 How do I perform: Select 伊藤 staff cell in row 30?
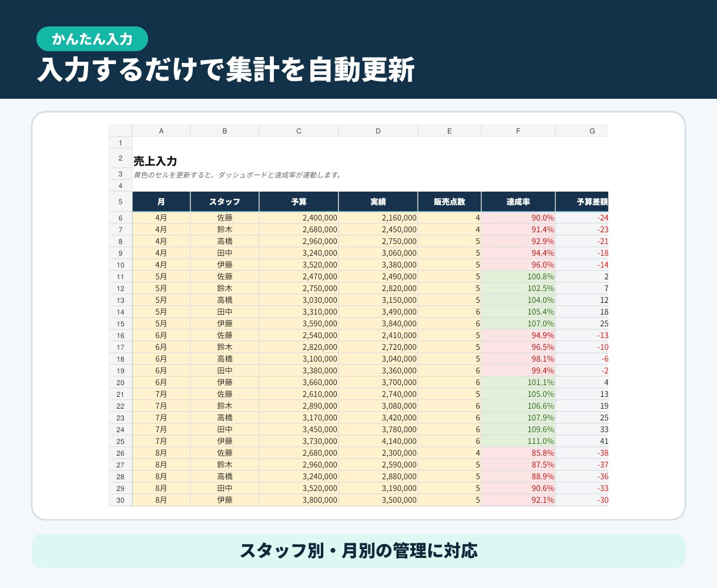tap(225, 500)
